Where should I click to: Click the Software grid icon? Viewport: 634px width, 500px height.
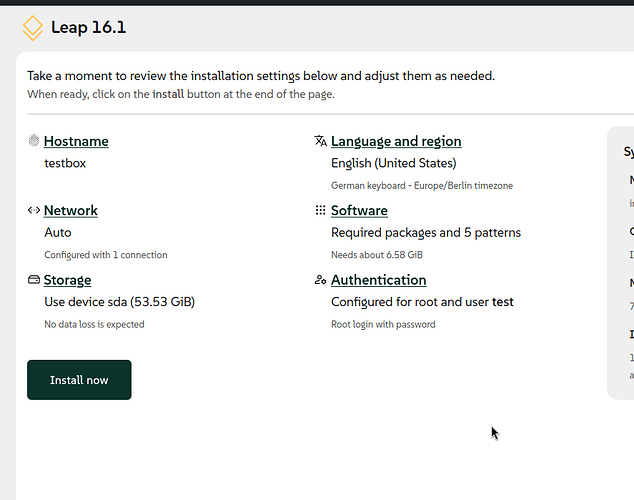click(321, 210)
